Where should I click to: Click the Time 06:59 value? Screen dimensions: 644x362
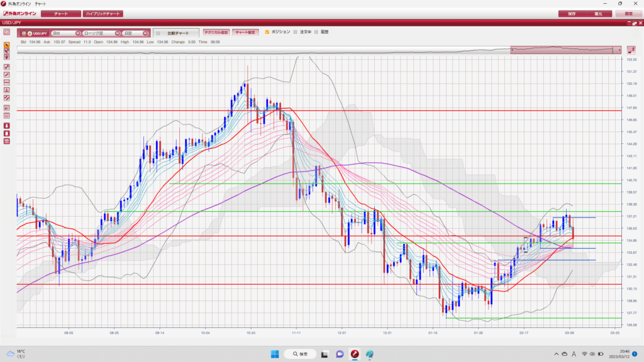(x=215, y=42)
